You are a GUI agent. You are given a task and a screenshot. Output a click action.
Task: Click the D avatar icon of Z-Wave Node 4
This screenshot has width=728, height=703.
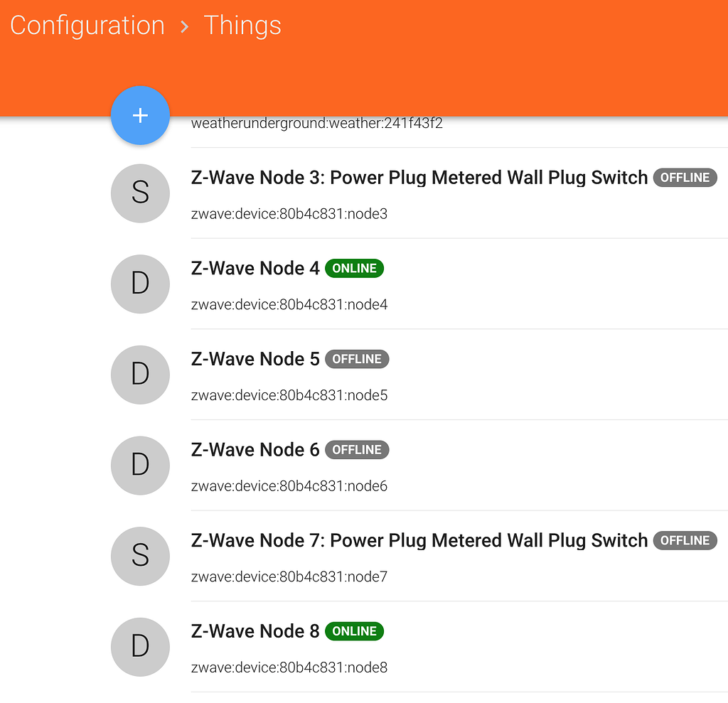coord(140,284)
